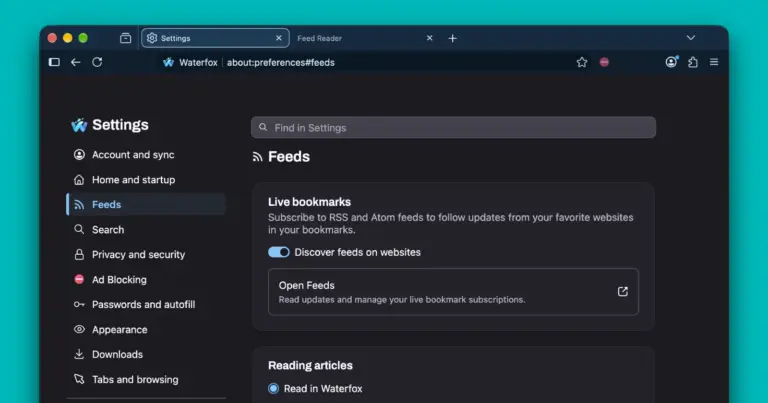This screenshot has height=403, width=768.
Task: Open the Search settings category
Action: tap(146, 230)
